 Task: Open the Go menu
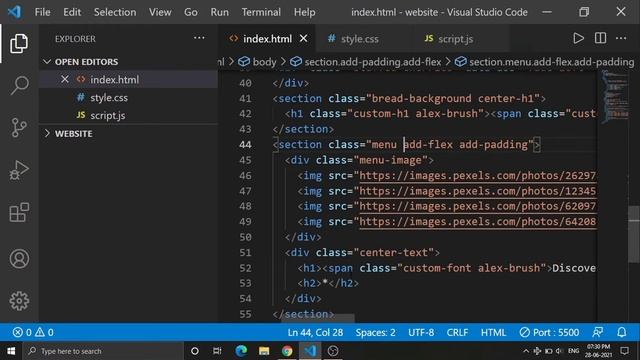(x=191, y=12)
